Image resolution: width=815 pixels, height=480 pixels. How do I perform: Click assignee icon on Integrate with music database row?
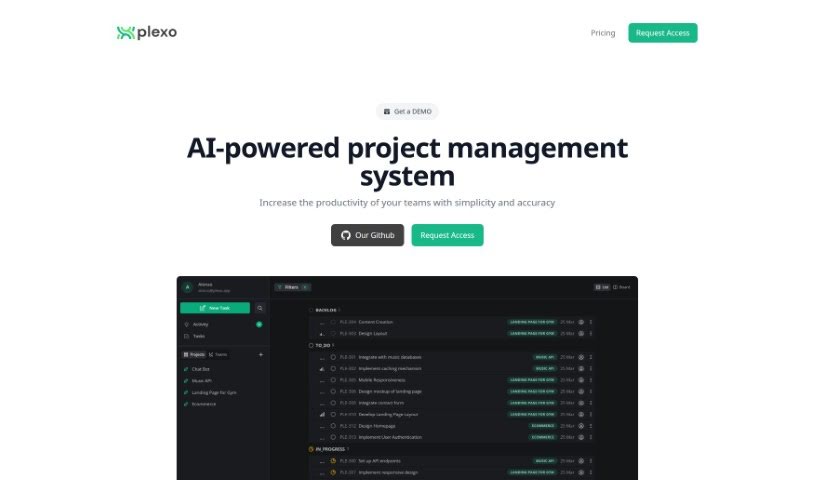(x=581, y=357)
